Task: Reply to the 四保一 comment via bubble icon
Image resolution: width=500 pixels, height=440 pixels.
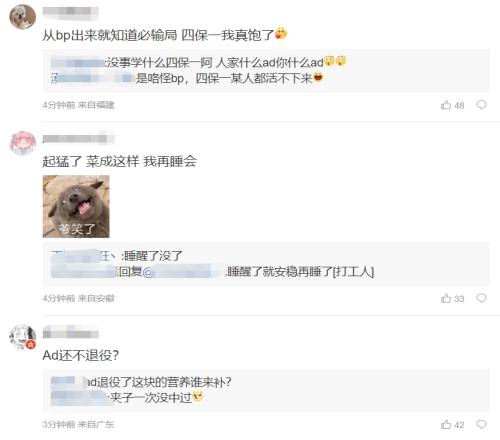Action: (481, 105)
